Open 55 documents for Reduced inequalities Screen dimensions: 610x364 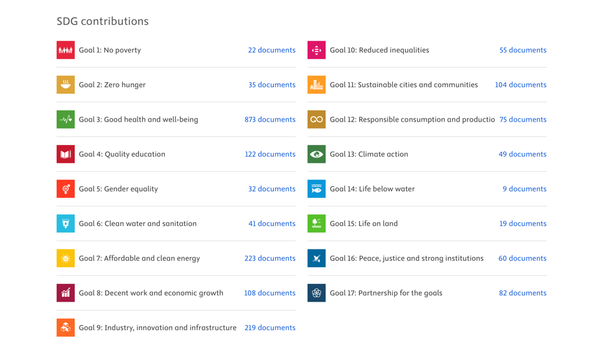[x=523, y=50]
